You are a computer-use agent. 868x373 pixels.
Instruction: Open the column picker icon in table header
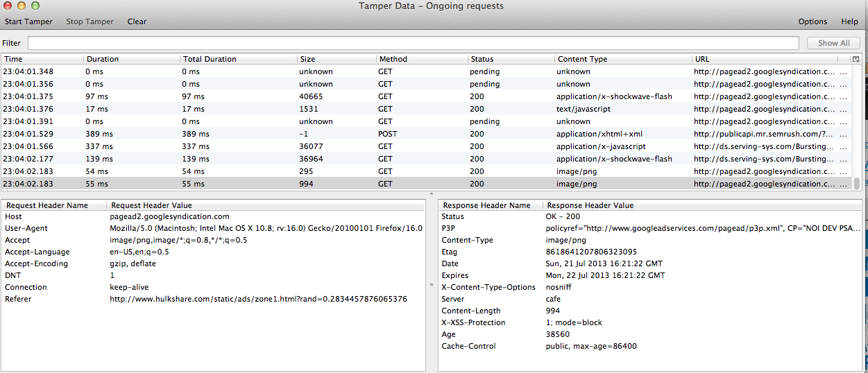(x=856, y=59)
